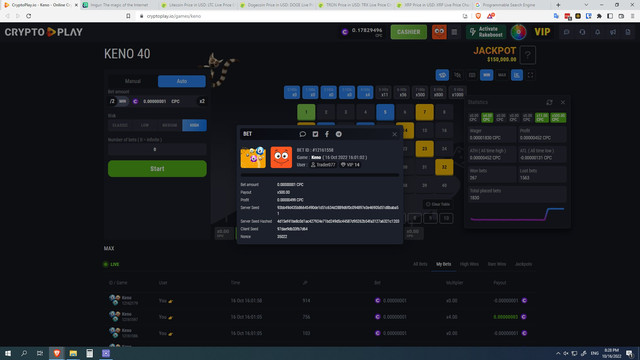The height and width of the screenshot is (360, 640).
Task: Share the bet to chat via speech bubble icon
Action: pyautogui.click(x=302, y=134)
